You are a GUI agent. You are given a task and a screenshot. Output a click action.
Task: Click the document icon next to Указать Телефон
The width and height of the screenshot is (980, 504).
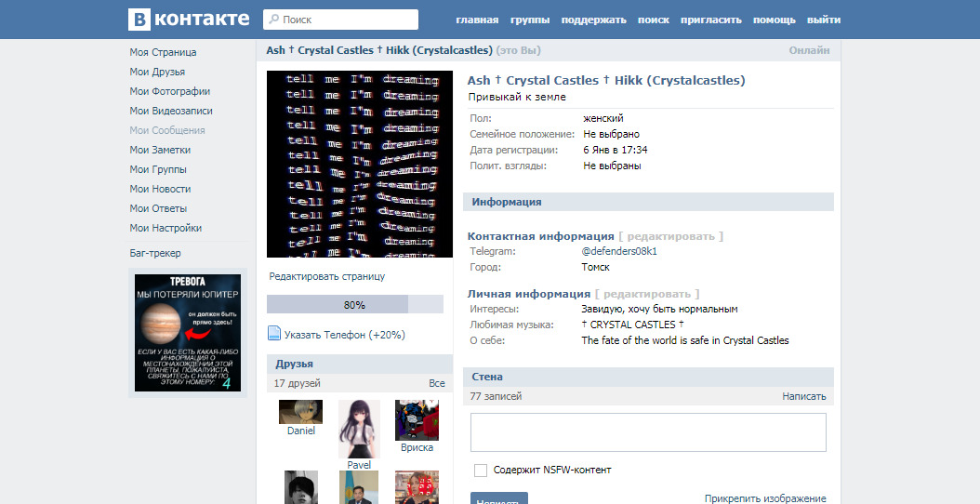(x=273, y=333)
